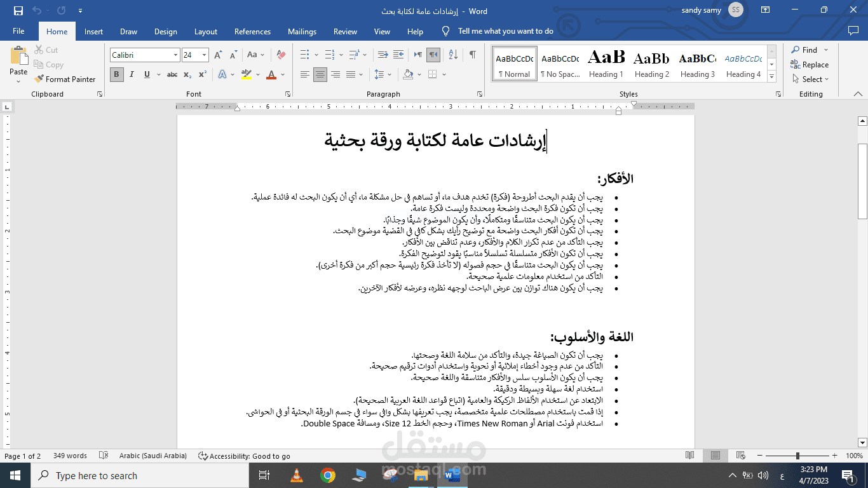Switch to the Layout tab
868x488 pixels.
click(206, 31)
